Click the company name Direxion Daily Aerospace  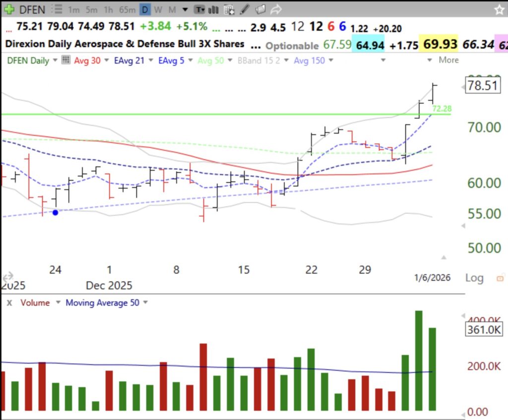coord(125,44)
